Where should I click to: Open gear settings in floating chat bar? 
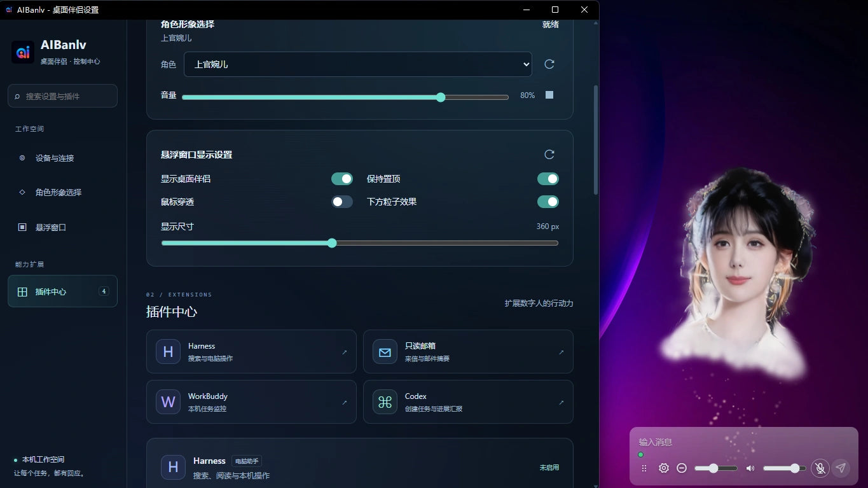(x=664, y=468)
